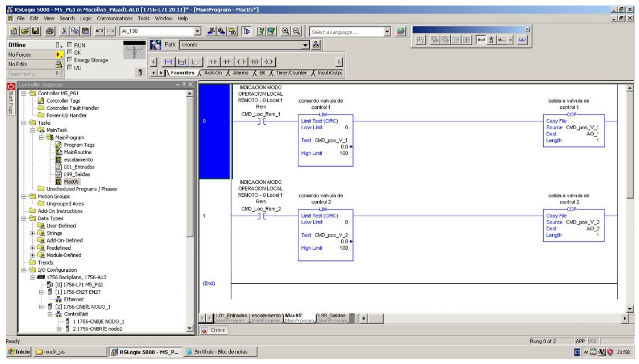Screen dimensions: 639x364
Task: Toggle the Energy Storage checkbox
Action: [70, 60]
